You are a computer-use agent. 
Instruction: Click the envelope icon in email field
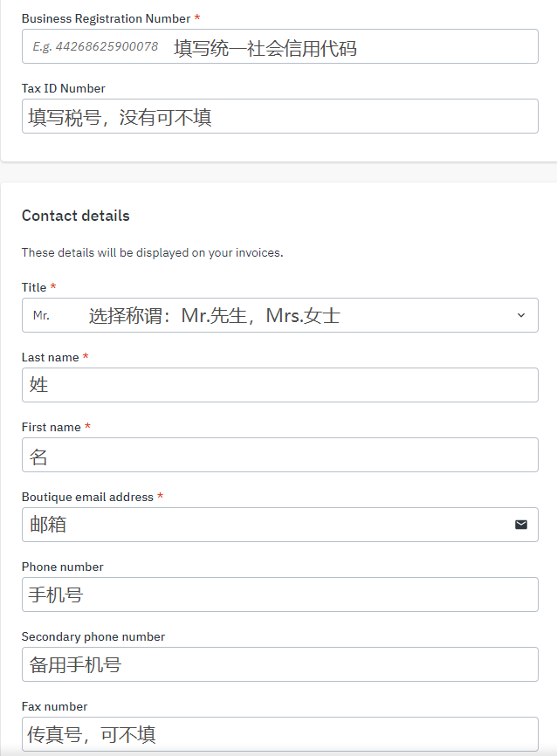click(x=521, y=525)
